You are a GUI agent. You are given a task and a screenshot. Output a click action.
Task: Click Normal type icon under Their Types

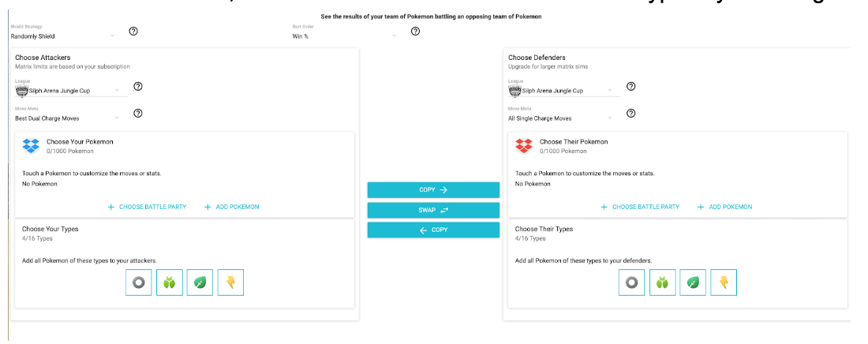pyautogui.click(x=631, y=282)
